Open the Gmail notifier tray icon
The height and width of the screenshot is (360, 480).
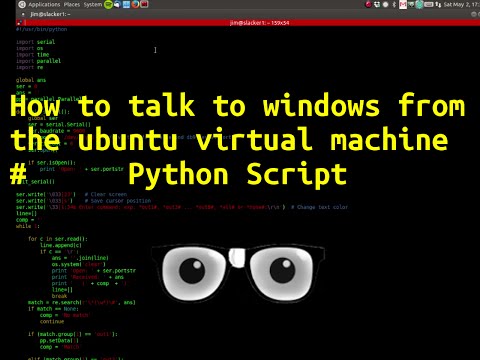tap(403, 4)
